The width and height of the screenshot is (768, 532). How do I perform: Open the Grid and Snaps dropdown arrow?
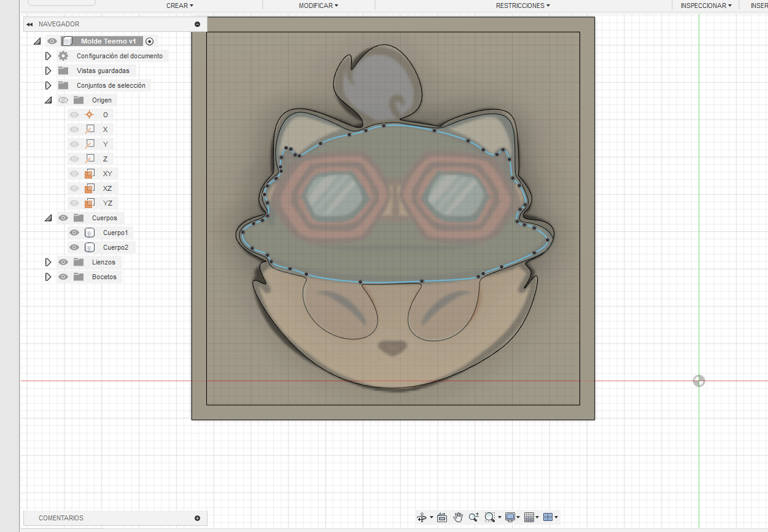538,518
